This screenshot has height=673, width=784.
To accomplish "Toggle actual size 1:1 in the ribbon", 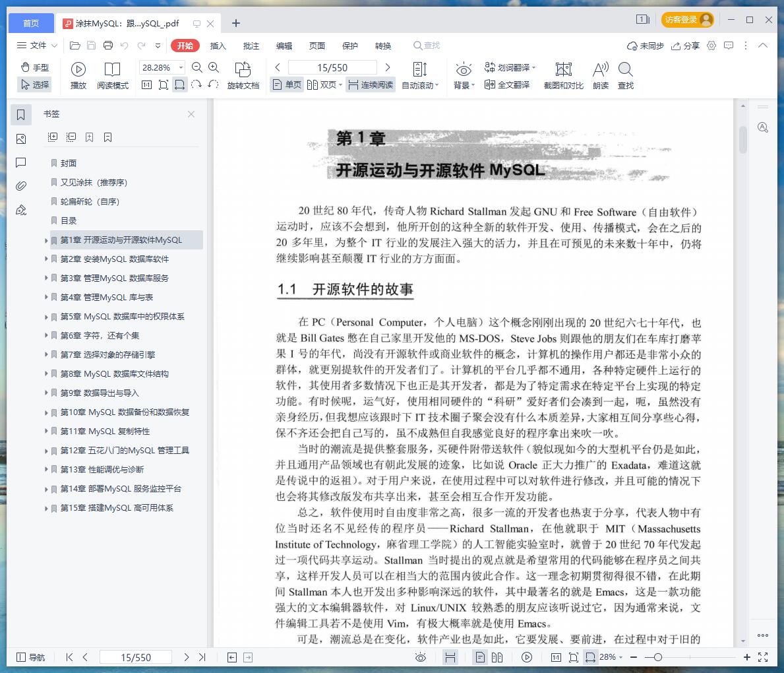I will point(146,84).
